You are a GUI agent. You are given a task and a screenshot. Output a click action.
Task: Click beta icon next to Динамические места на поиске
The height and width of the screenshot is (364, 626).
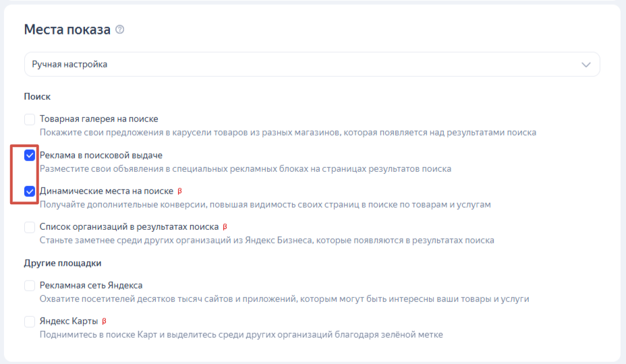click(179, 191)
